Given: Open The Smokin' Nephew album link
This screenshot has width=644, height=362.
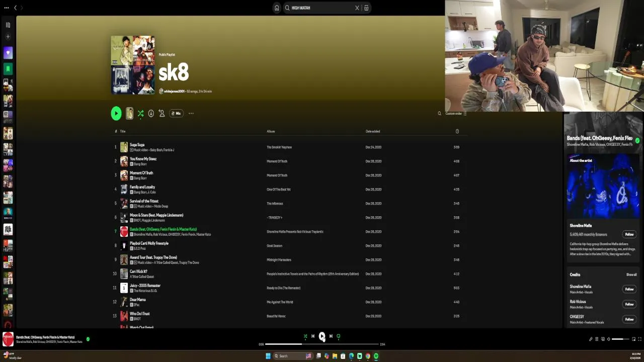Looking at the screenshot, I should (x=279, y=147).
